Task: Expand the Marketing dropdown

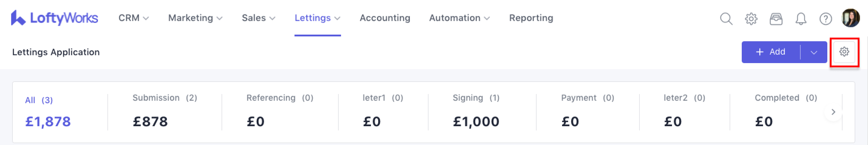Action: pos(195,18)
